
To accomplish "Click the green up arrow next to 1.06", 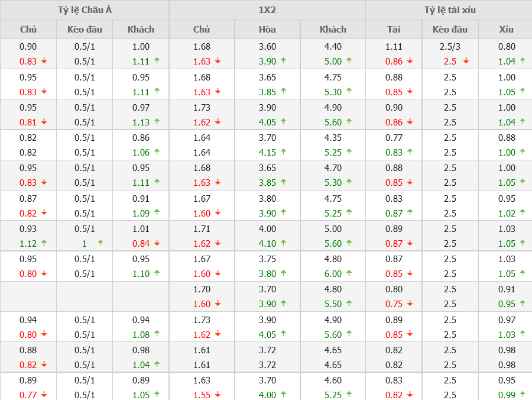I will (157, 151).
